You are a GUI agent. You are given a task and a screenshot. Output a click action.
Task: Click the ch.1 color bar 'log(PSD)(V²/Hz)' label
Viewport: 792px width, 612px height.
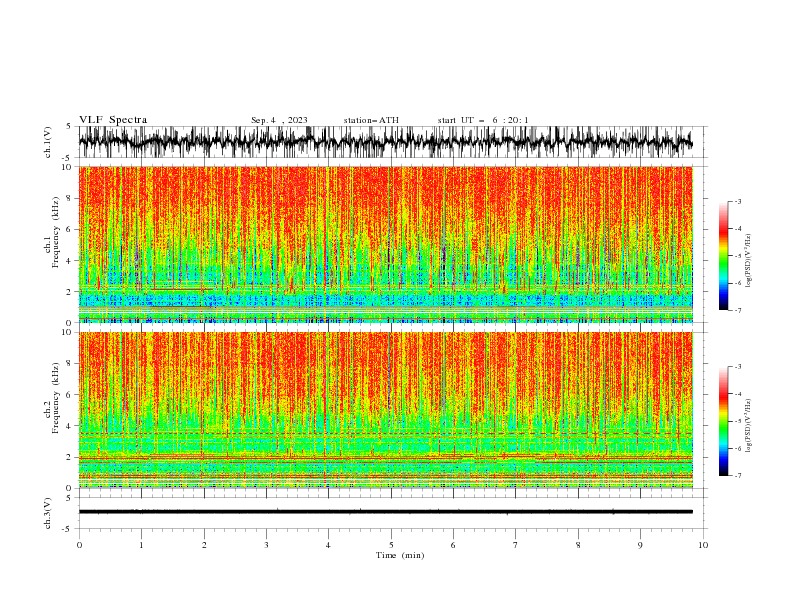(749, 261)
